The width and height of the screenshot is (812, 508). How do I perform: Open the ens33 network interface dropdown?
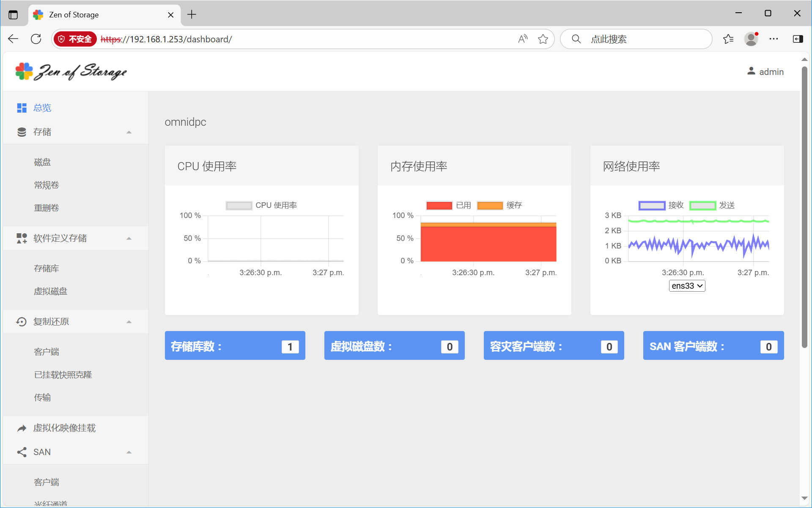pos(687,286)
